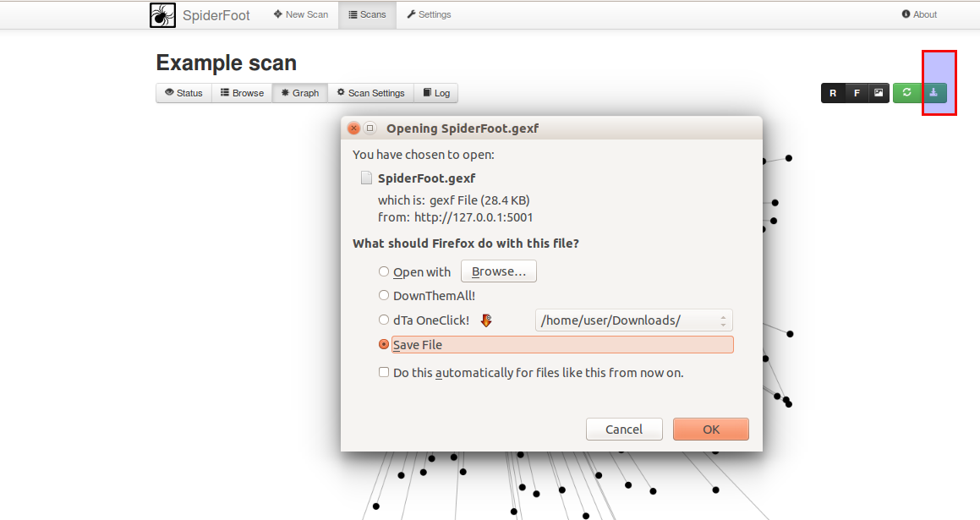Click the download GEXF icon button

pos(933,93)
